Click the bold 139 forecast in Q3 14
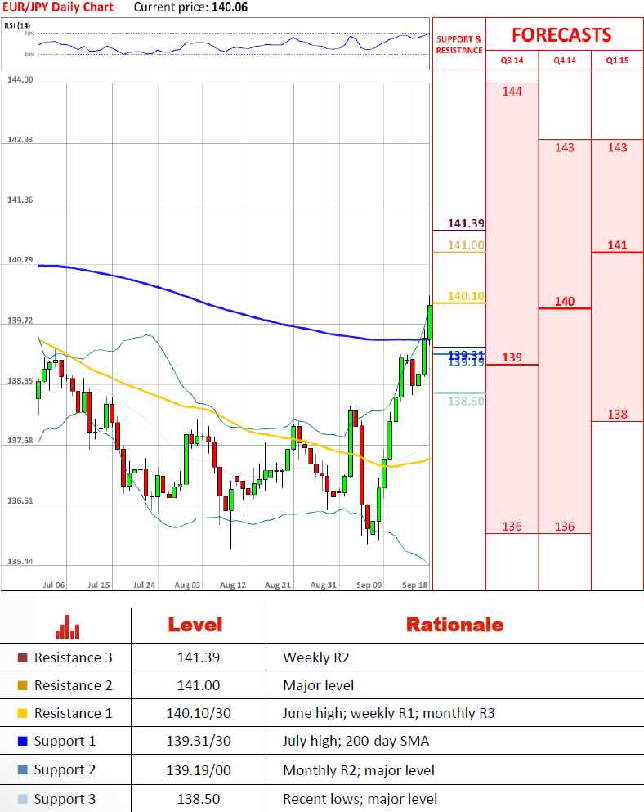This screenshot has width=644, height=812. (512, 357)
